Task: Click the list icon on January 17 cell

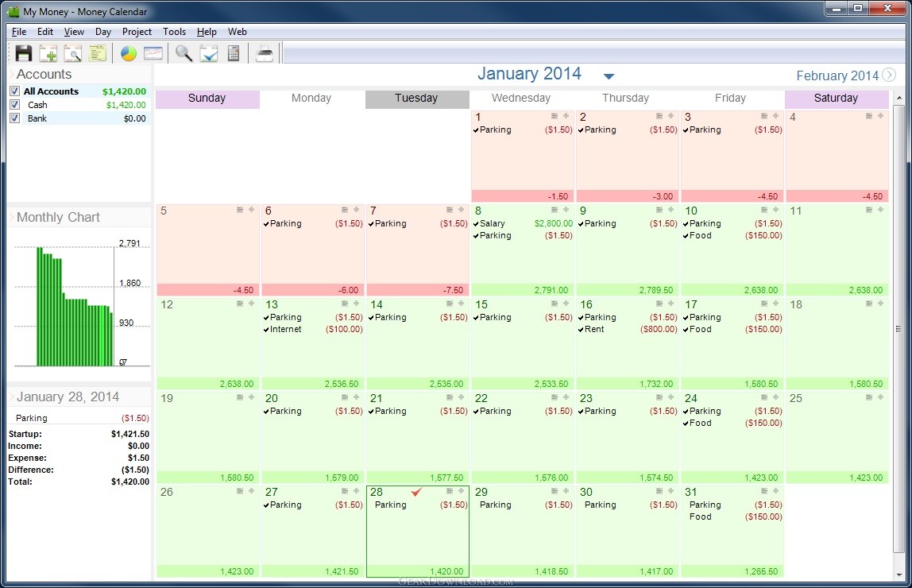Action: click(x=764, y=303)
